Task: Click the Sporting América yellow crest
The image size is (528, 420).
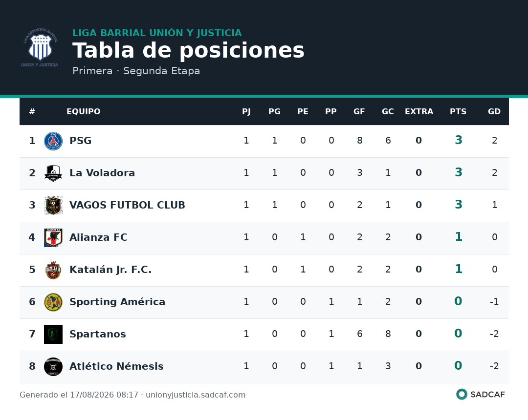Action: [x=53, y=302]
